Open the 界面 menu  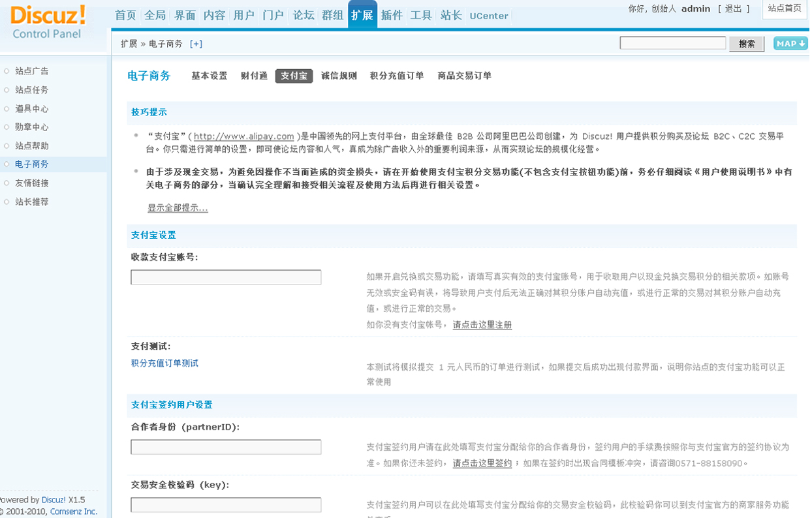point(185,15)
